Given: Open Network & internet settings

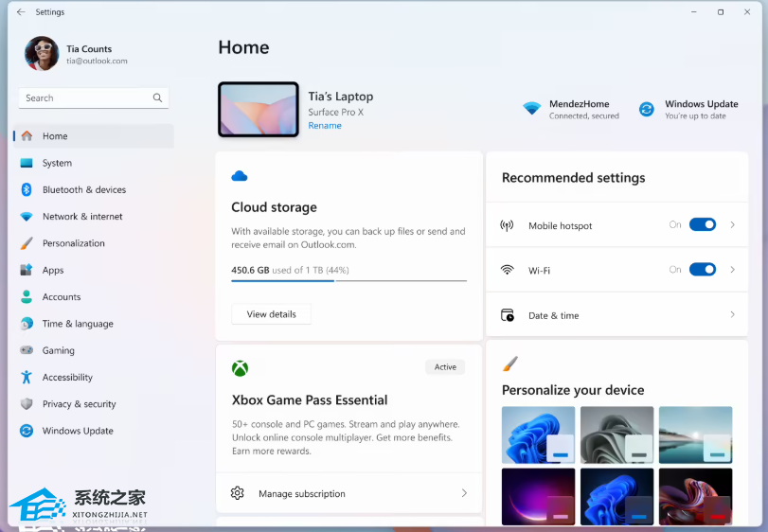Looking at the screenshot, I should click(x=94, y=217).
